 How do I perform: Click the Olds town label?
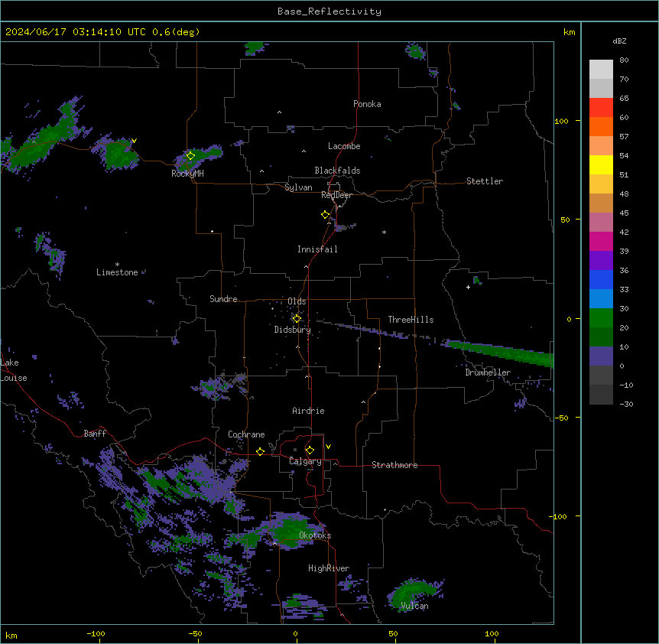[297, 301]
